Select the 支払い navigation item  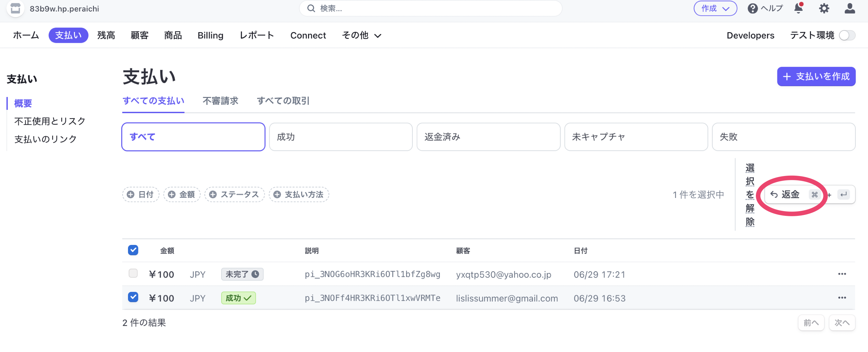coord(68,35)
